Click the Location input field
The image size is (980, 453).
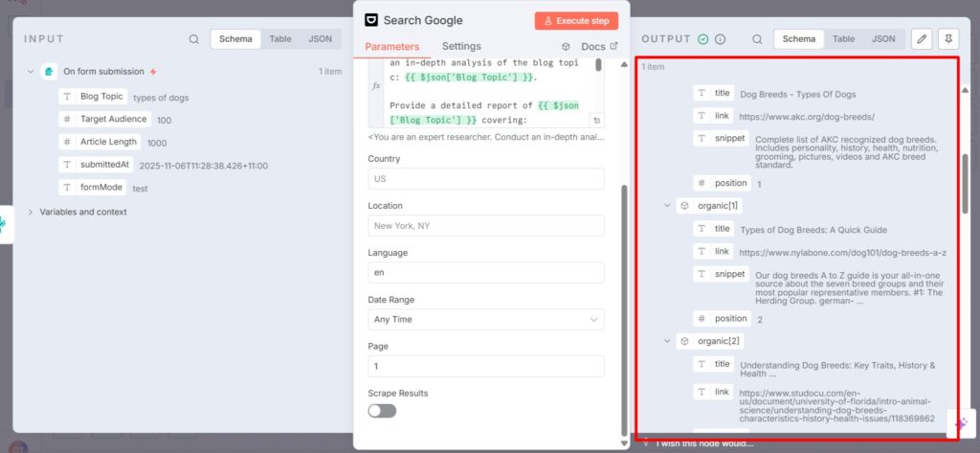pyautogui.click(x=485, y=225)
